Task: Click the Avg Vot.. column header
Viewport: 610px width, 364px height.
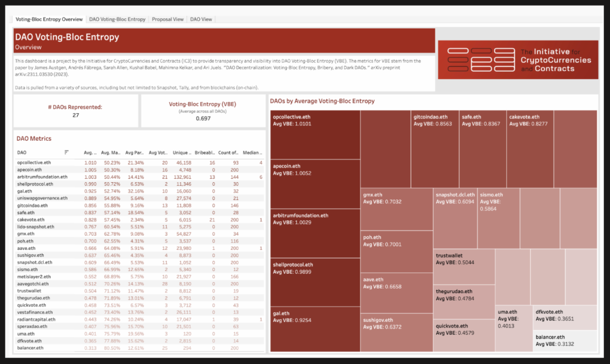Action: [x=159, y=152]
